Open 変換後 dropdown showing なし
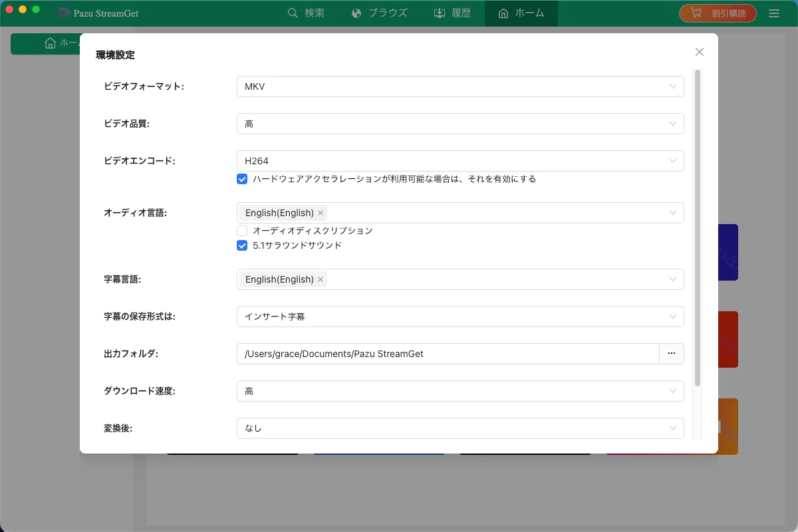 460,428
